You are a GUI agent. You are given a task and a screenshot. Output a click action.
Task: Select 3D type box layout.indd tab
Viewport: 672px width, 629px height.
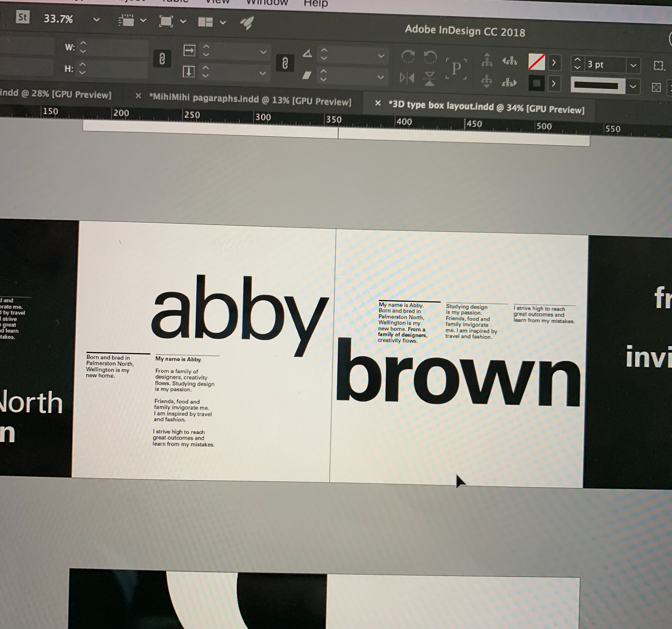[x=486, y=107]
